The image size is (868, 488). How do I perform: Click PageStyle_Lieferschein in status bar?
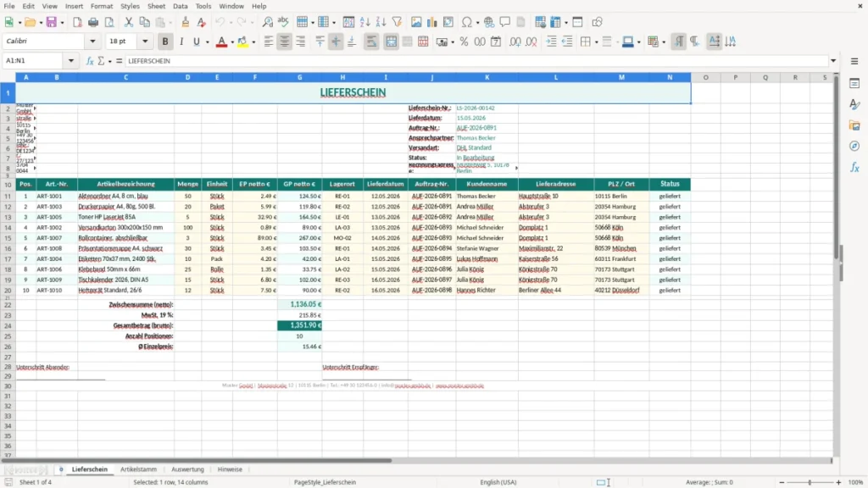tap(325, 482)
